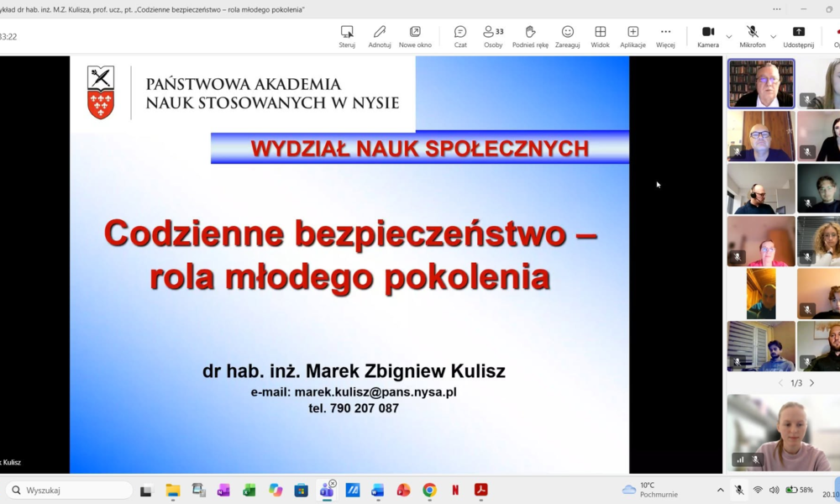840x504 pixels.
Task: Open the weather widget showing 10°C Pochmurnie
Action: 650,490
